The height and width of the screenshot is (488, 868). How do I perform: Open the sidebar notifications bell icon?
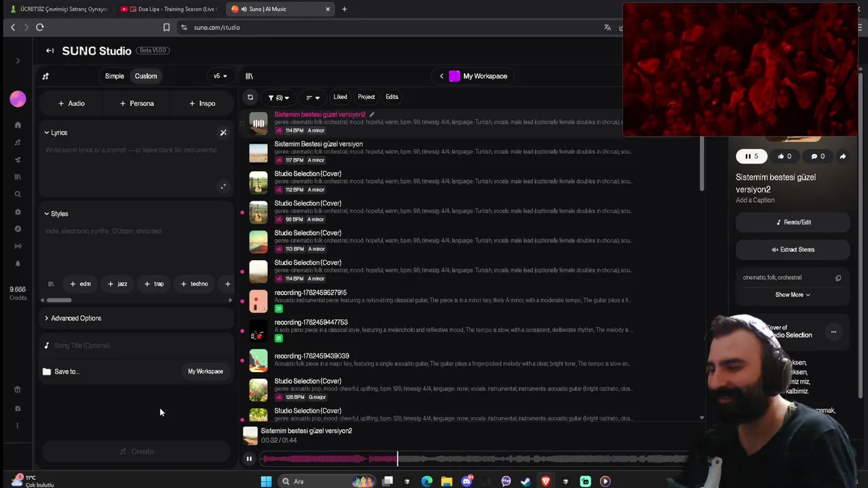coord(18,264)
